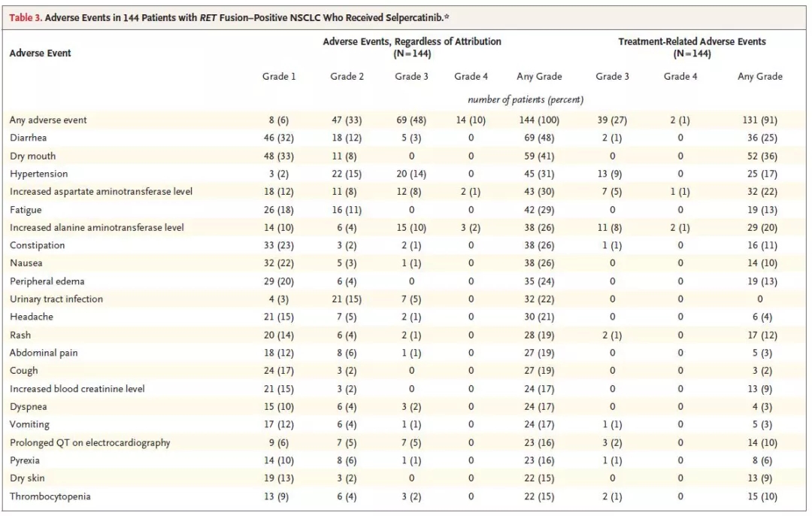The width and height of the screenshot is (812, 516).
Task: Click the Adverse Event column header
Action: click(x=41, y=53)
